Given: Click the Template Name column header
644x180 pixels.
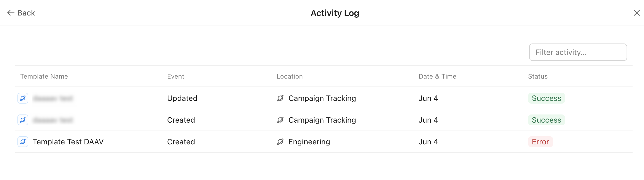Looking at the screenshot, I should [44, 76].
